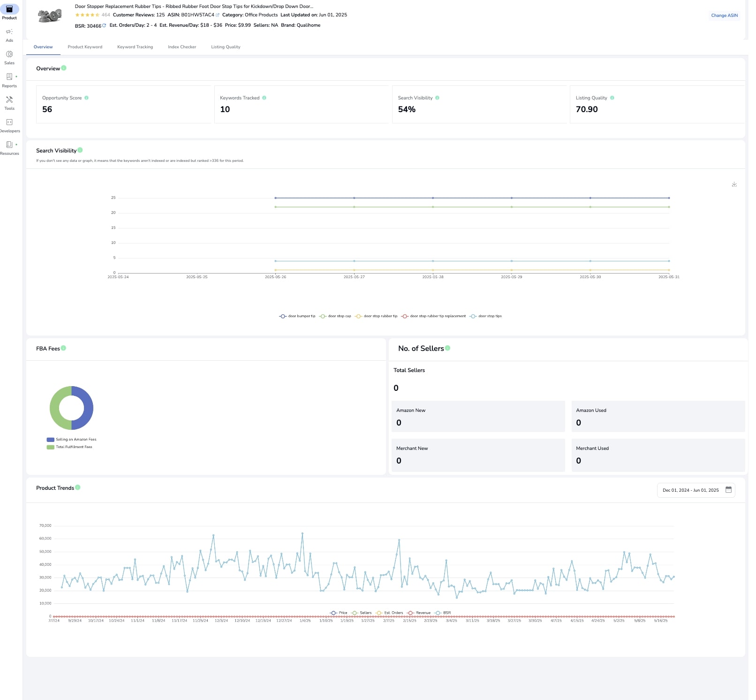Viewport: 756px width, 700px height.
Task: Toggle BSR series in trends legend
Action: click(443, 613)
